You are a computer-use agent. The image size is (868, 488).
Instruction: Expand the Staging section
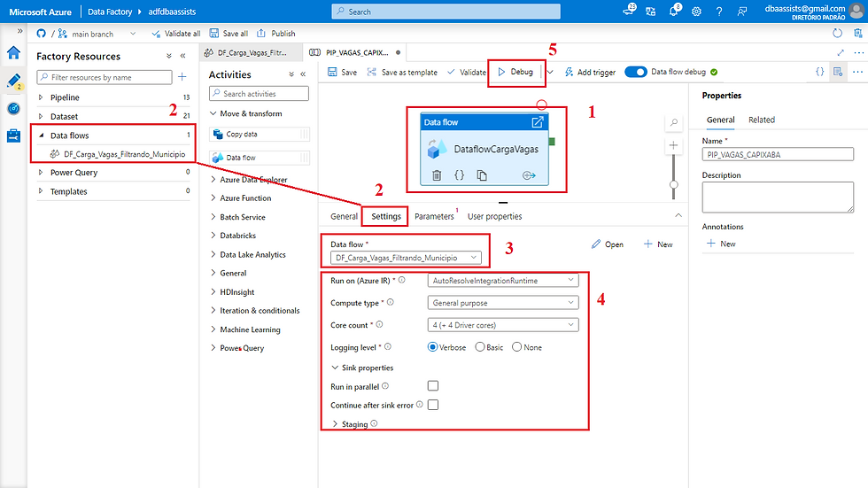click(x=335, y=424)
